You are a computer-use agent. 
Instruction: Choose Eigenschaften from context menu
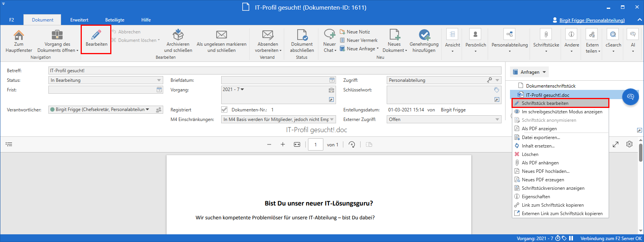pyautogui.click(x=535, y=197)
